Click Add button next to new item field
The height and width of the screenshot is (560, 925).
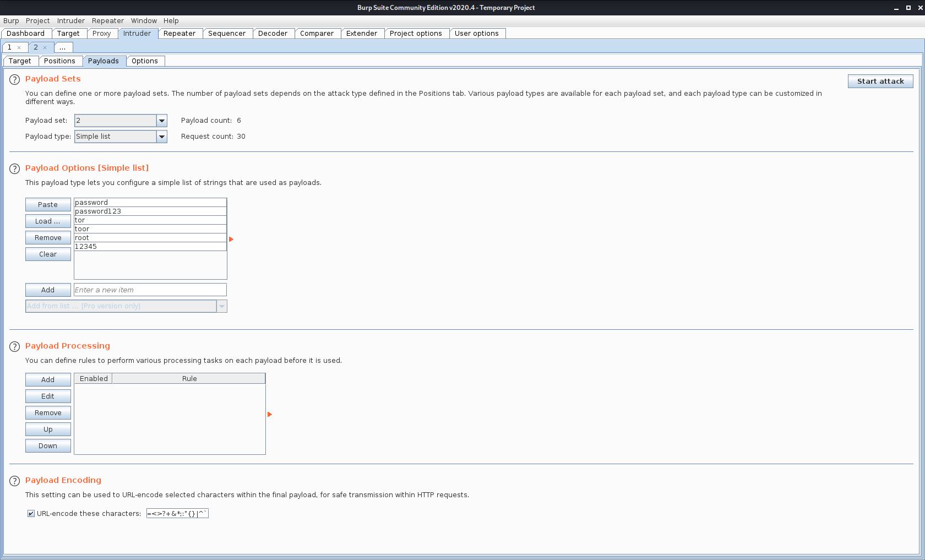pyautogui.click(x=48, y=290)
